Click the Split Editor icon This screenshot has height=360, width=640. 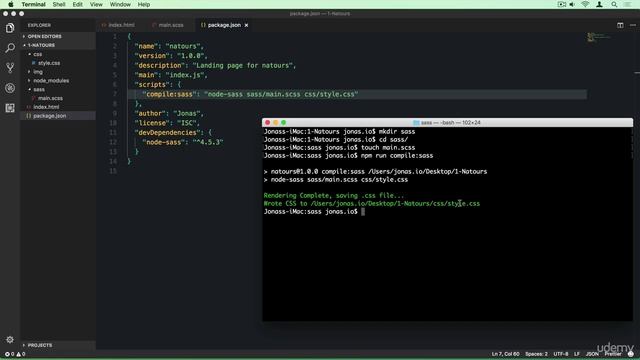(x=620, y=25)
